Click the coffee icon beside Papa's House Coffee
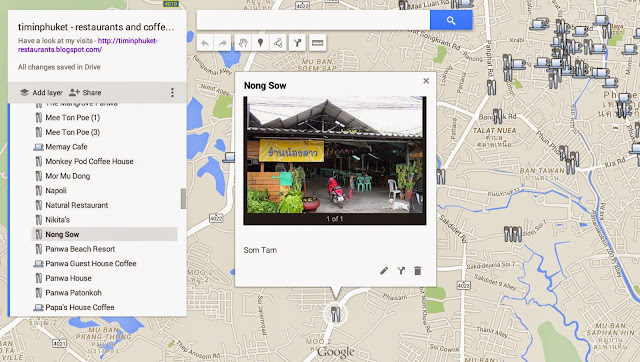The height and width of the screenshot is (362, 640). pos(38,307)
